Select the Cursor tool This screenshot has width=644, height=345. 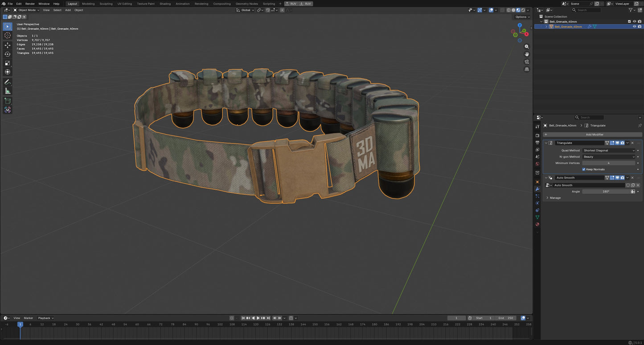(8, 35)
